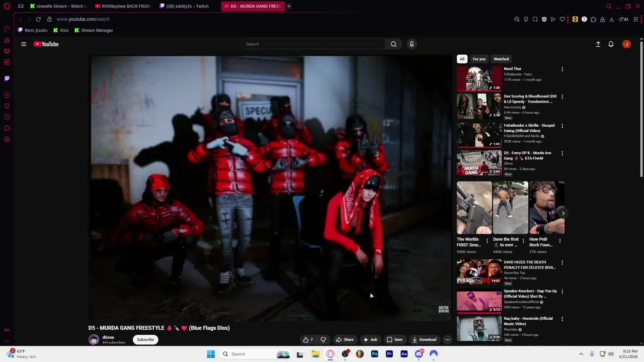
Task: Open the How PnB Rock Foun... short
Action: 546,208
